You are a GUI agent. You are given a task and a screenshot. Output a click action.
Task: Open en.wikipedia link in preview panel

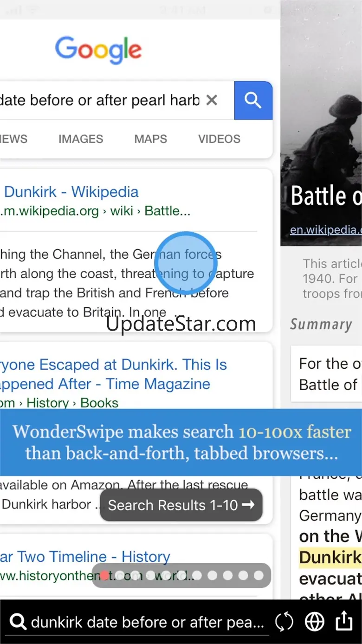[326, 230]
